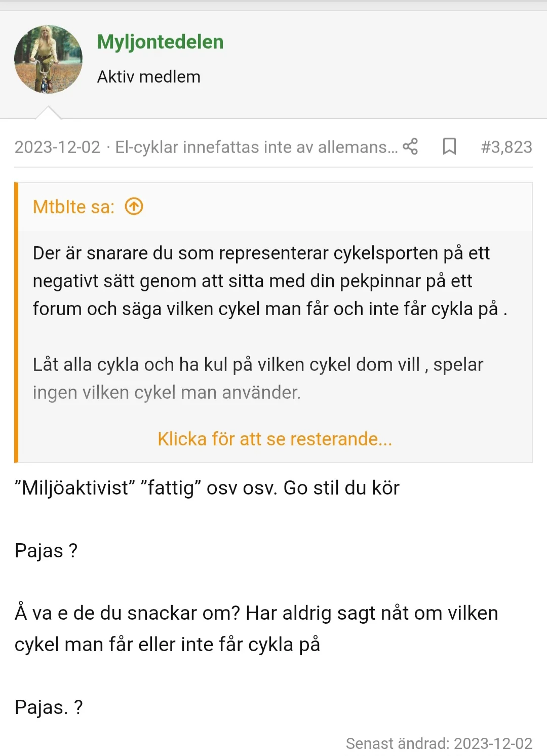Open the post date 2023-12-02

click(57, 147)
